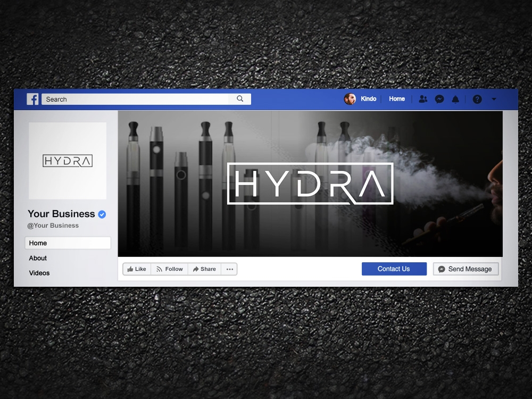Click the search magnifier icon

(239, 98)
